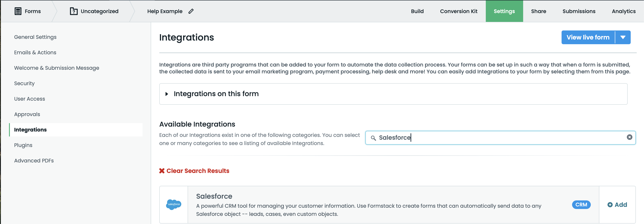
Task: Click the plus icon to add Salesforce
Action: (610, 205)
